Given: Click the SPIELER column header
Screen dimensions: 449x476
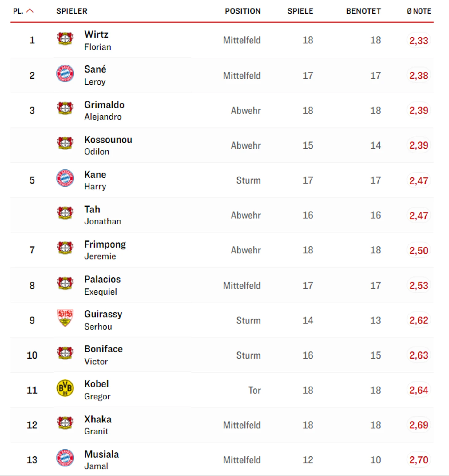Looking at the screenshot, I should click(72, 11).
